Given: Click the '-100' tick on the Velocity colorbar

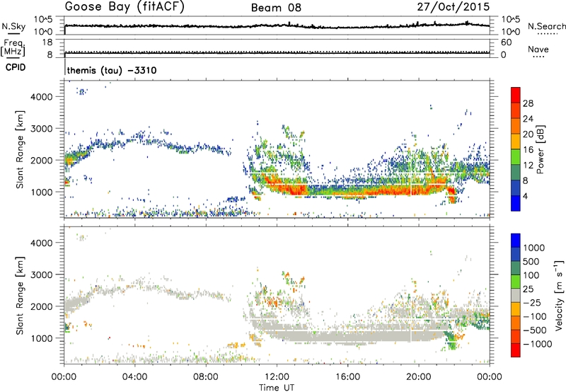Looking at the screenshot, I should point(534,316).
